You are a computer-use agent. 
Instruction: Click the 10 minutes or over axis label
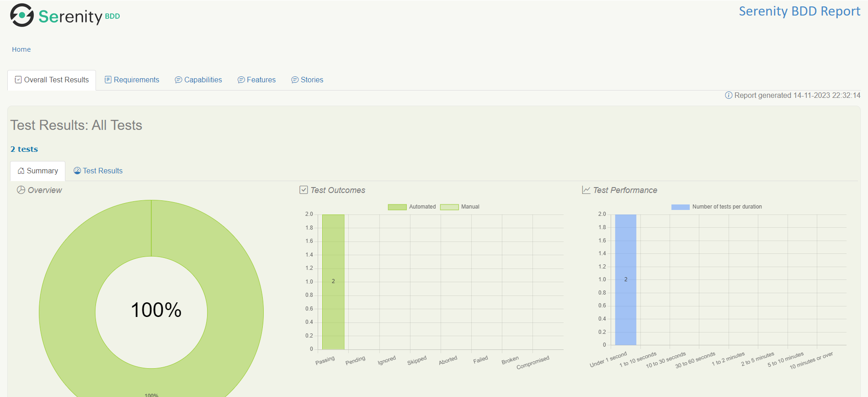811,360
